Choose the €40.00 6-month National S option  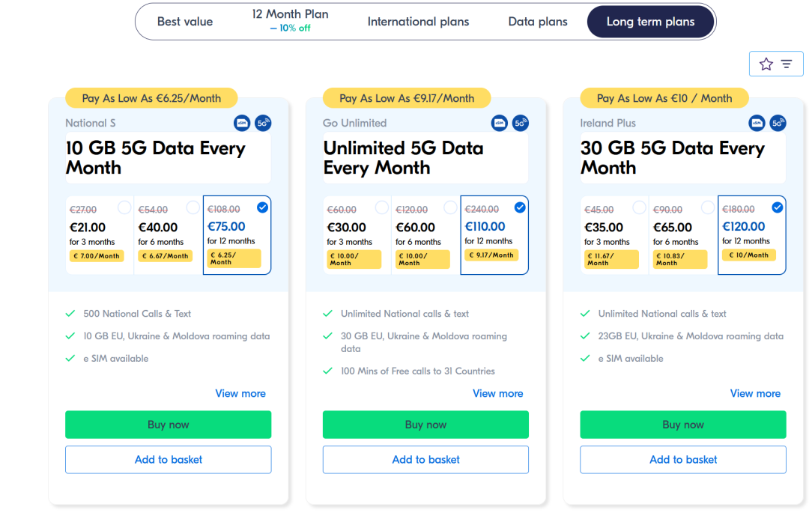(x=168, y=235)
